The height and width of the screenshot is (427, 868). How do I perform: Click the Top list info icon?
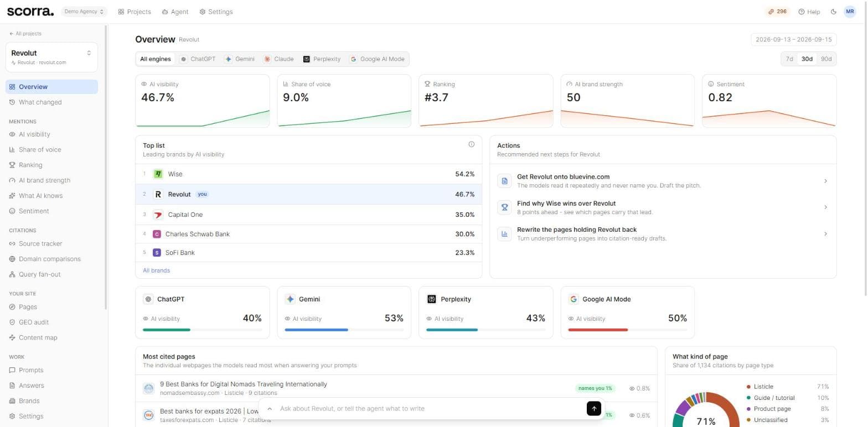tap(472, 144)
